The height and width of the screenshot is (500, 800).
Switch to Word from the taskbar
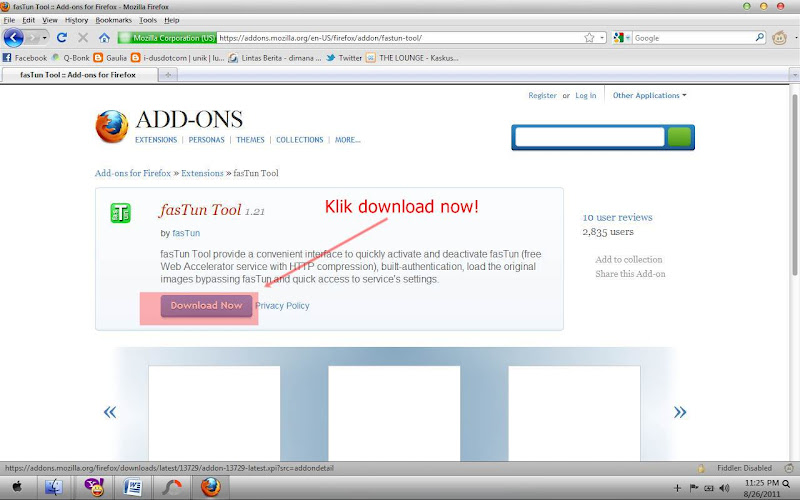tap(133, 487)
